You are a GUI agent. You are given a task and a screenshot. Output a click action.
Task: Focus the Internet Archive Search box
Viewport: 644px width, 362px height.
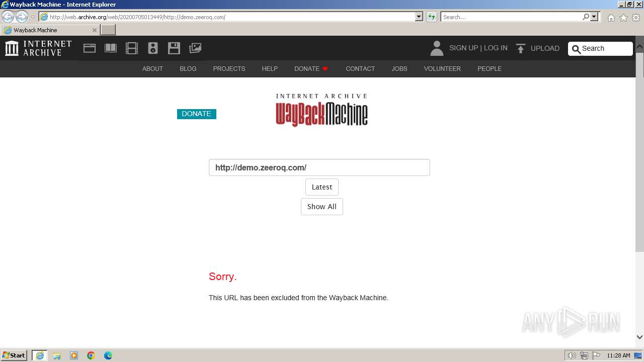click(x=600, y=49)
